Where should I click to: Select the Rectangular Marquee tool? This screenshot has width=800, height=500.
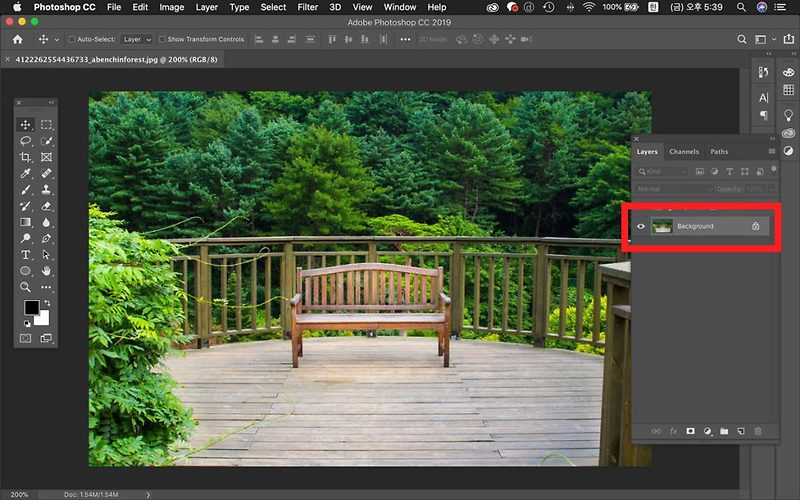click(x=46, y=124)
